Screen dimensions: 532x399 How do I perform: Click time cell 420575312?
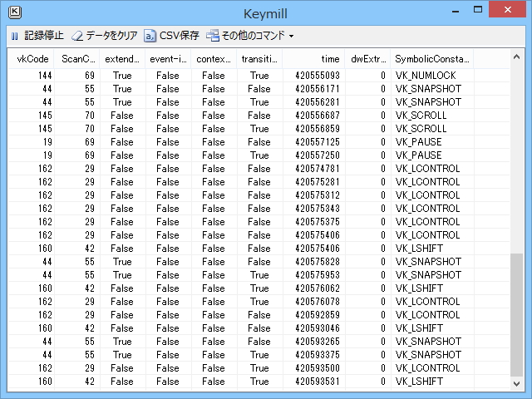tap(318, 195)
